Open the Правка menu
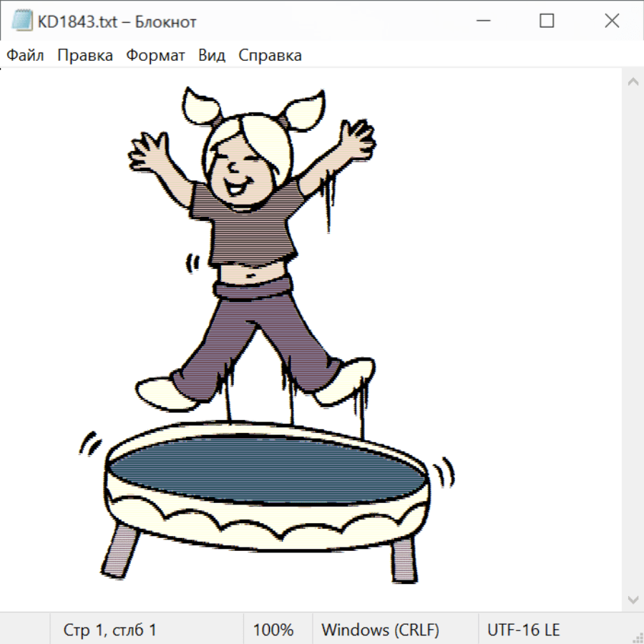Viewport: 644px width, 644px height. (x=85, y=56)
